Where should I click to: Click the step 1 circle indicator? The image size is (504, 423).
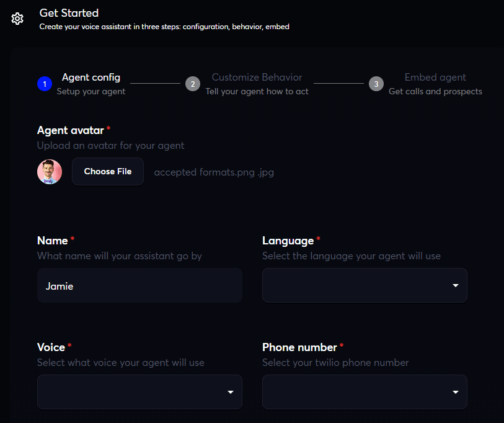click(44, 84)
